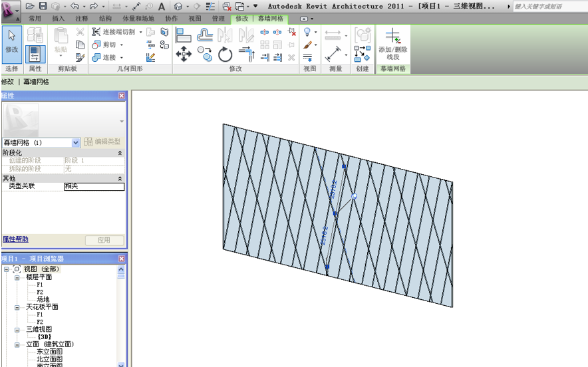The image size is (588, 367).
Task: Select the Rotate tool in the 修改 panel
Action: coord(225,55)
